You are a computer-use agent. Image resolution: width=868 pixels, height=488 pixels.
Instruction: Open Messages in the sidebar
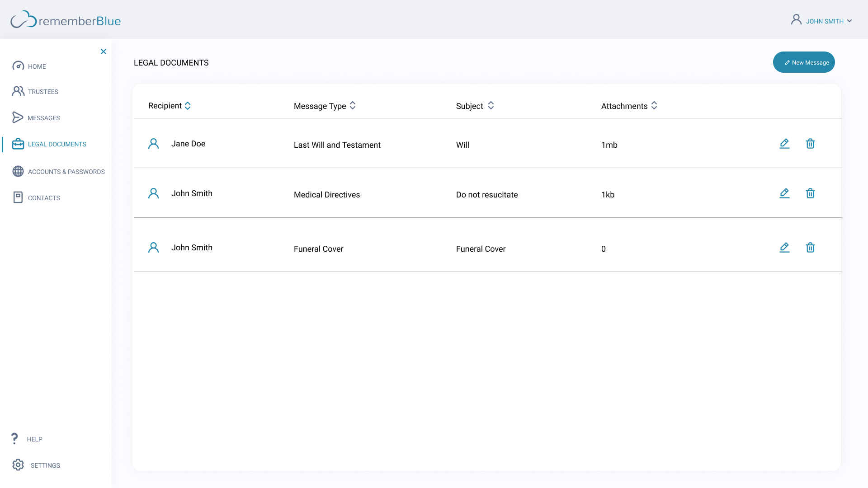pos(43,118)
